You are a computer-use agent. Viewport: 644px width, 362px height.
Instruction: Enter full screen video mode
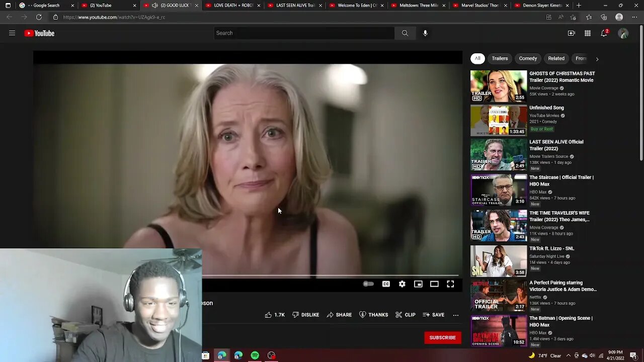point(450,284)
